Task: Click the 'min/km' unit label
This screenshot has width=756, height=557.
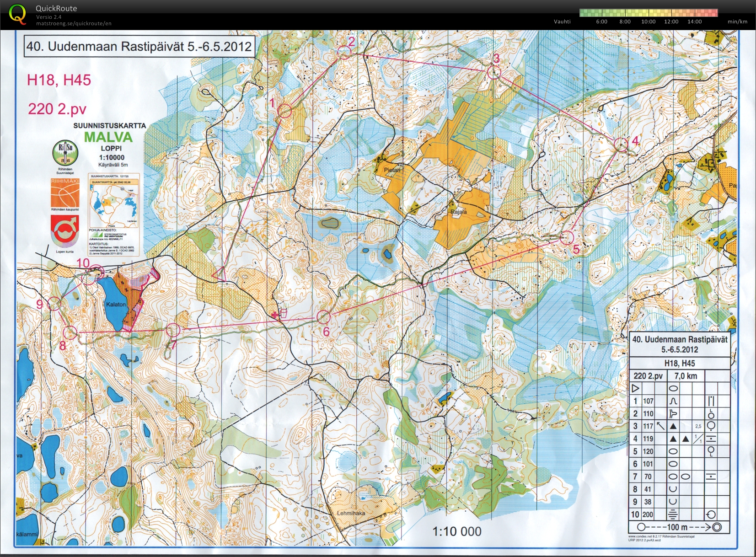Action: coord(738,21)
